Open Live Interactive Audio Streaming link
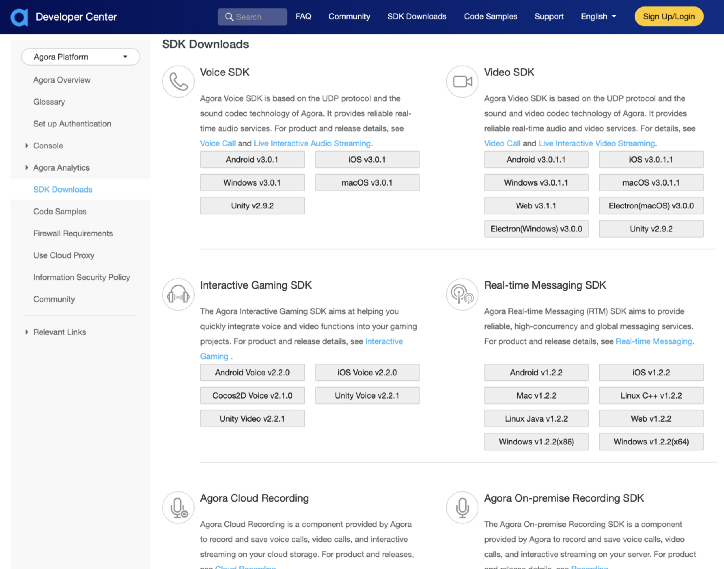 [313, 144]
